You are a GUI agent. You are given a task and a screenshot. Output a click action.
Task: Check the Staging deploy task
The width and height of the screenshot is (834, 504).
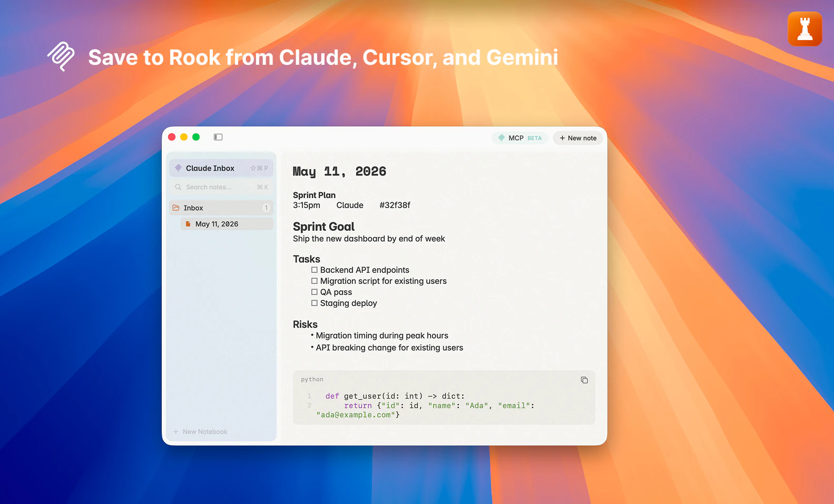pos(315,303)
